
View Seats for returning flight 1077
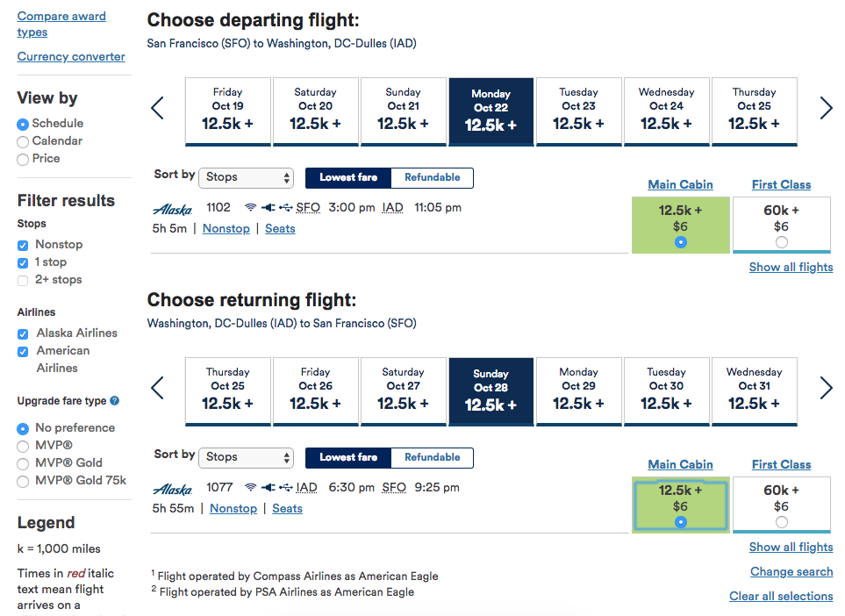pos(287,509)
